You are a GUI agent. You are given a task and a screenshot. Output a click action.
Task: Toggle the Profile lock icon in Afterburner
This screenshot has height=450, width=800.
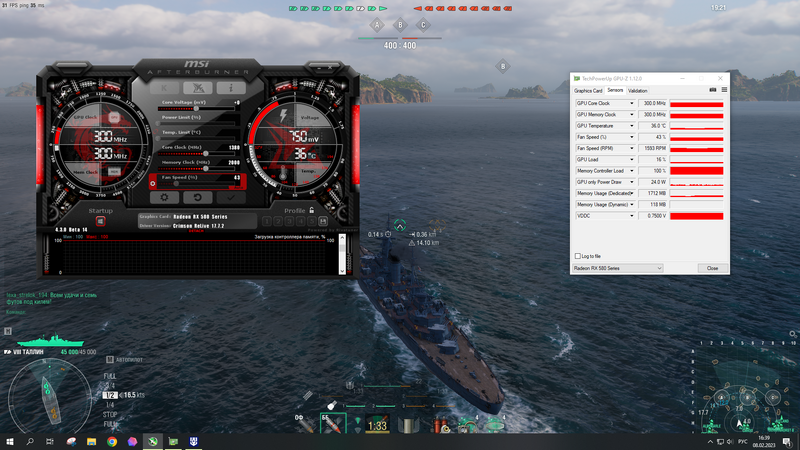pos(311,210)
